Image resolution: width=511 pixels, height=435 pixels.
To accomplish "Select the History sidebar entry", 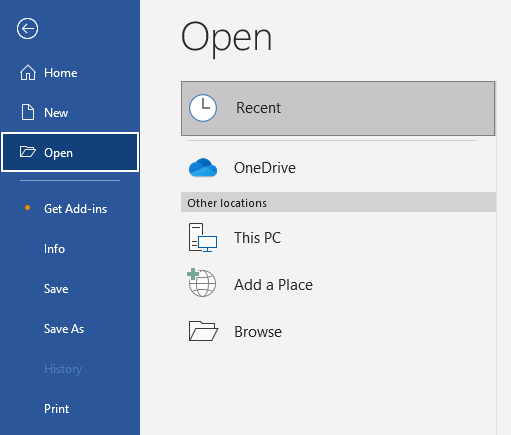I will pyautogui.click(x=63, y=369).
